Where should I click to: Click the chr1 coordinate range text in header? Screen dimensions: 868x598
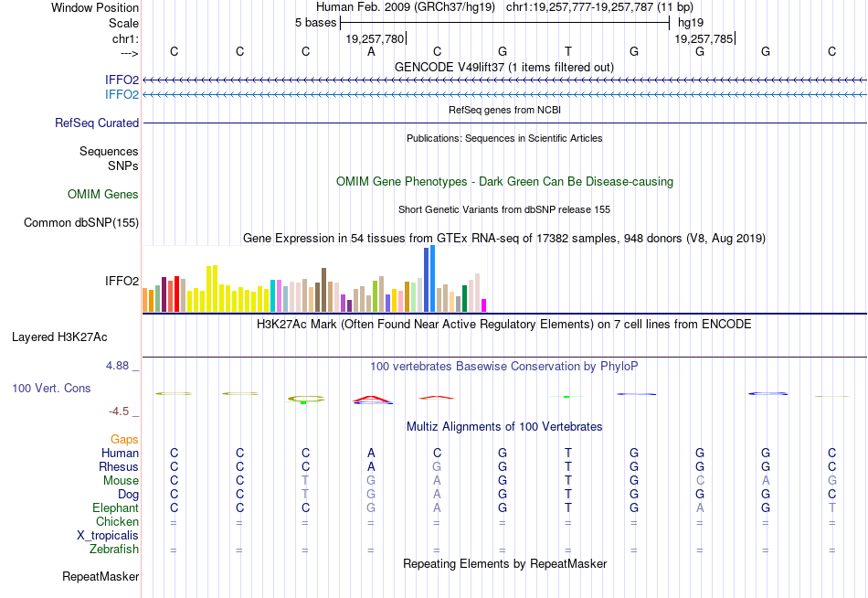[x=599, y=7]
